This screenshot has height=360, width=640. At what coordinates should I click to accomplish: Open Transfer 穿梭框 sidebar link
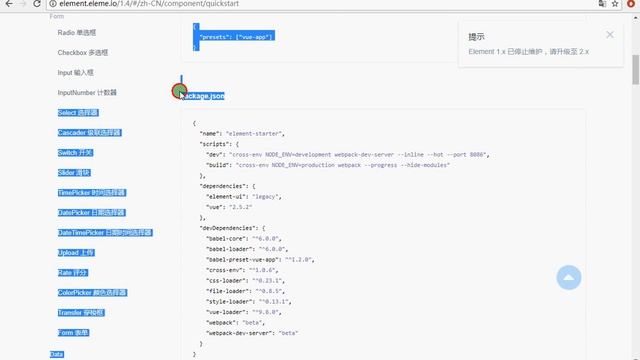[81, 313]
